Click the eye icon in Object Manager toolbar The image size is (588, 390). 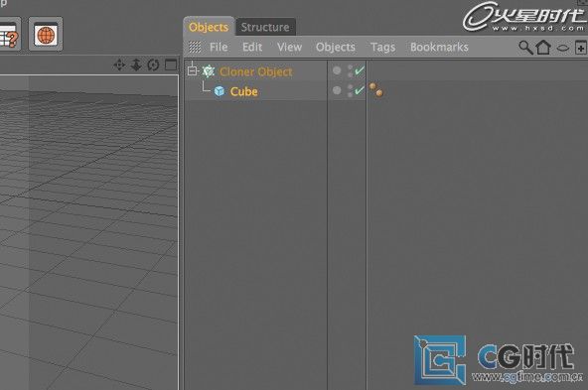click(x=563, y=48)
